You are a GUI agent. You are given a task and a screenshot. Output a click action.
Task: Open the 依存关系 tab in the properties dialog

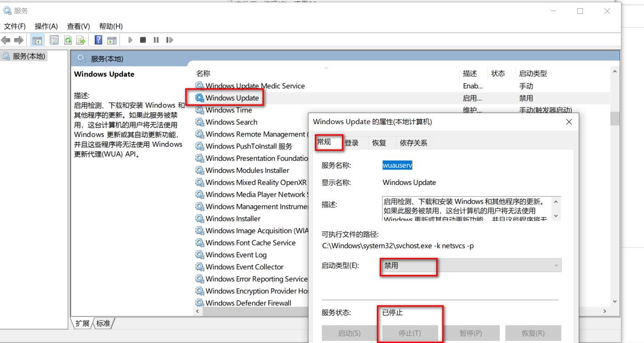point(414,143)
